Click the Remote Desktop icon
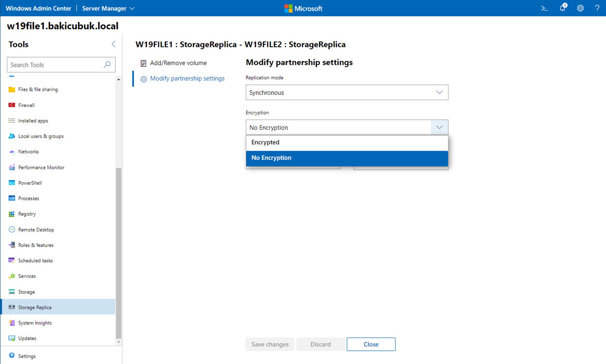 [x=12, y=229]
